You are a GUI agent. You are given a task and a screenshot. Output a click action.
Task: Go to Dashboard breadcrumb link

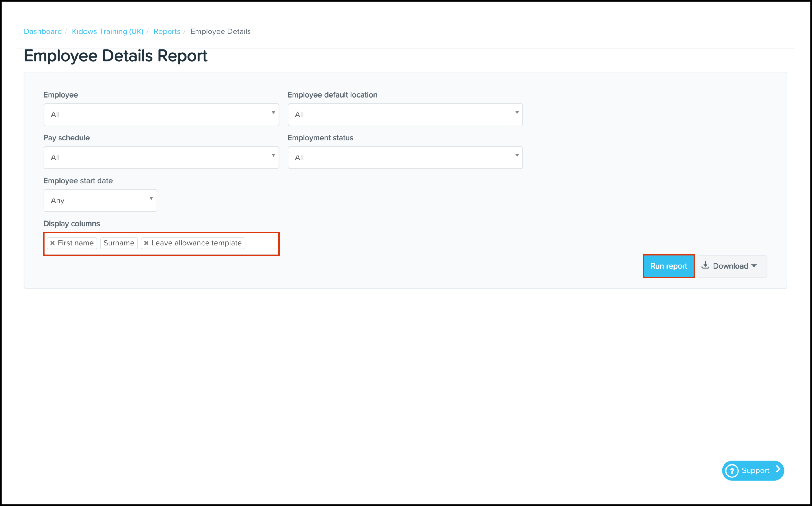point(43,31)
